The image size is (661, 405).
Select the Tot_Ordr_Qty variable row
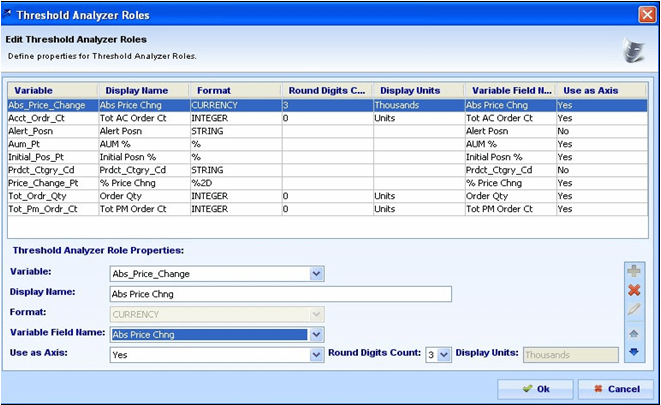328,196
